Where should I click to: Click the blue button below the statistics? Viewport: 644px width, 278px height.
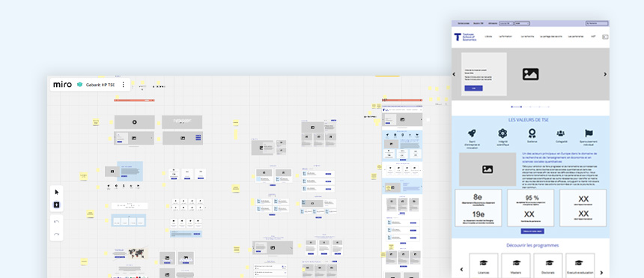point(532,232)
